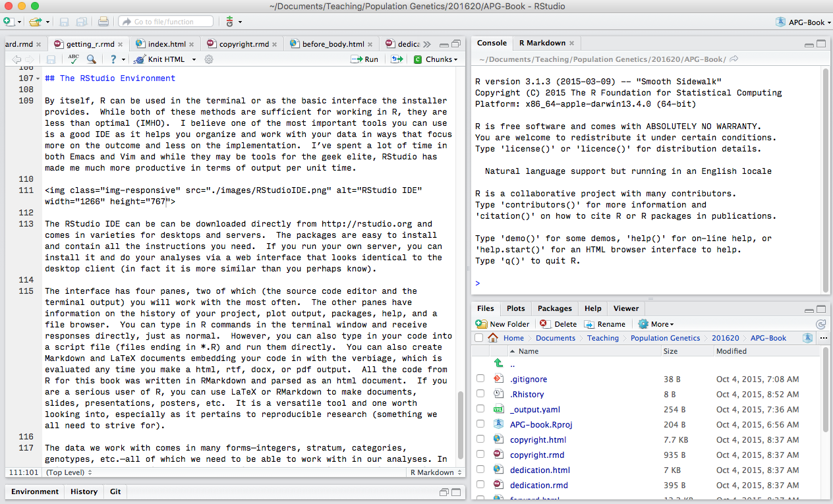Go back to previous source location arrow
The width and height of the screenshot is (833, 504).
tap(16, 59)
